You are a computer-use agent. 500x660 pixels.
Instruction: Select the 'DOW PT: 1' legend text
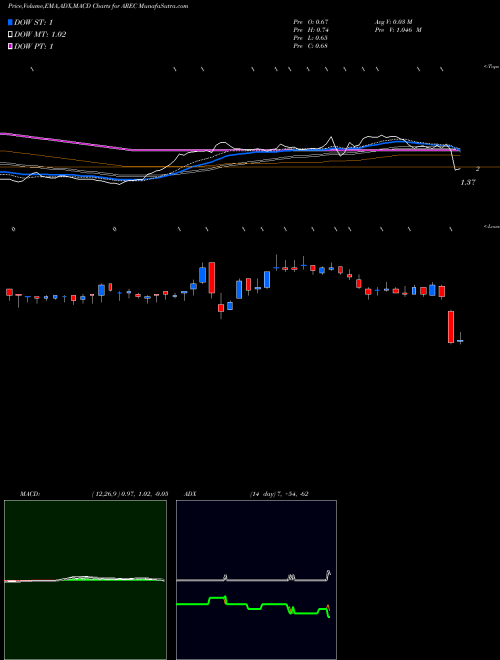pos(34,46)
